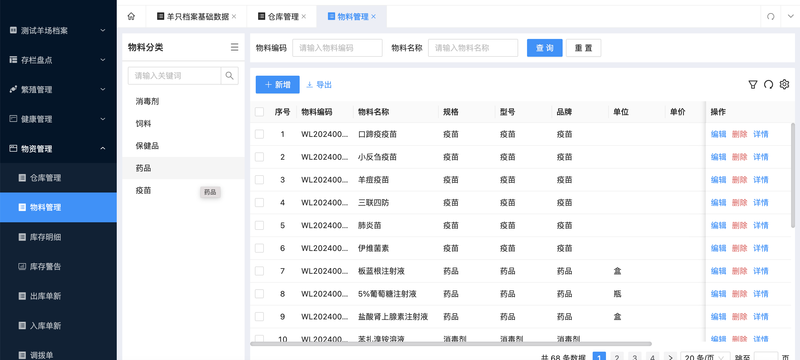Check the row for 板蓝根注射液

coord(259,271)
